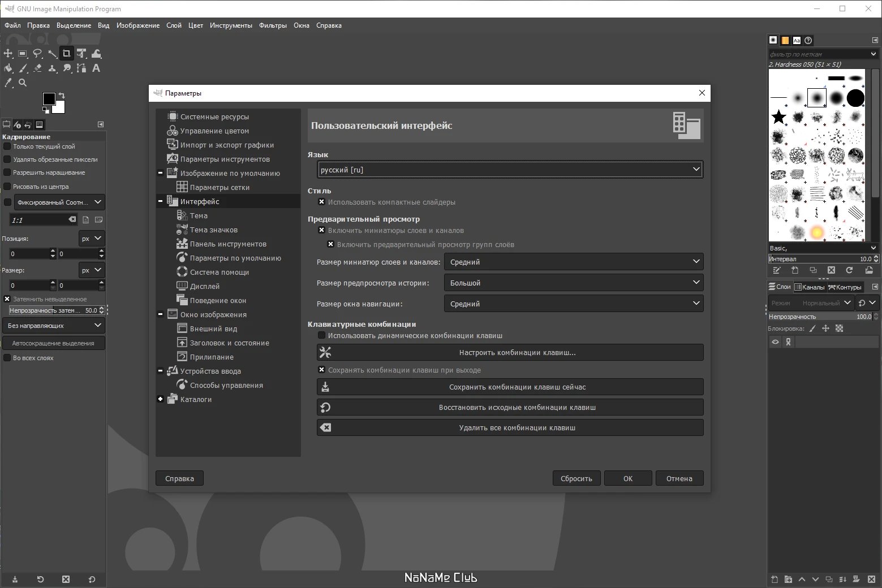Select the Zoom magnifier tool
This screenshot has width=882, height=588.
coord(23,83)
